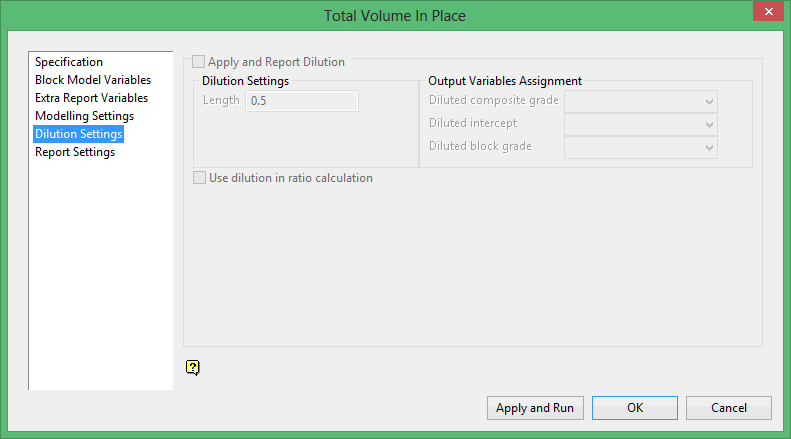
Task: Open the Report Settings page
Action: (75, 152)
